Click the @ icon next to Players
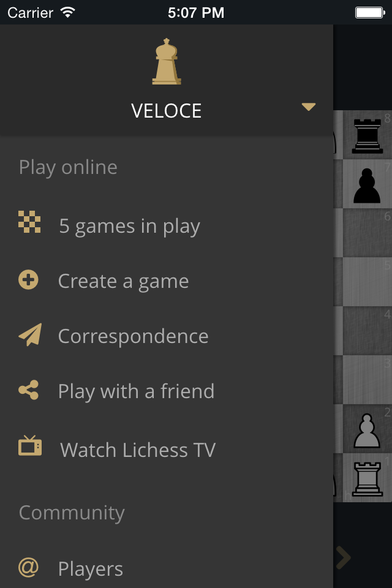392x588 pixels. tap(29, 567)
